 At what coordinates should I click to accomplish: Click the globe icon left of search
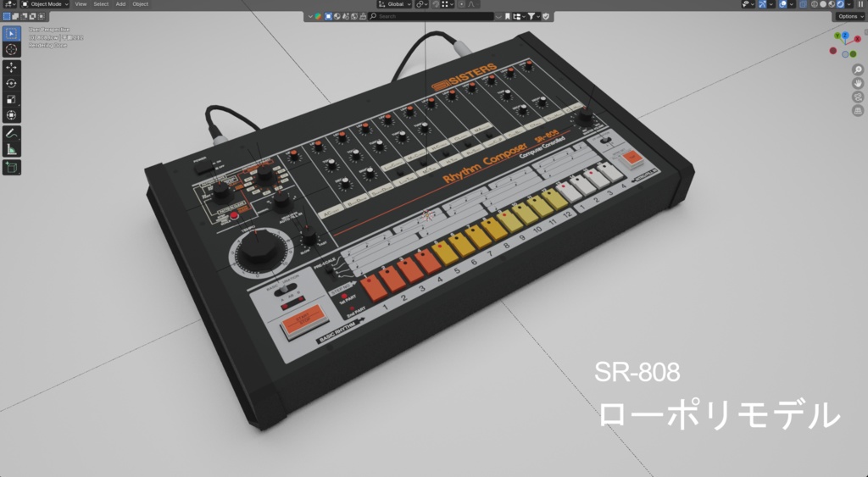(x=354, y=16)
